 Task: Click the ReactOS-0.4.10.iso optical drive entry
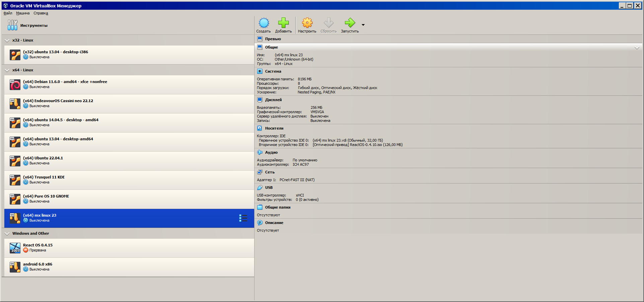(x=358, y=145)
